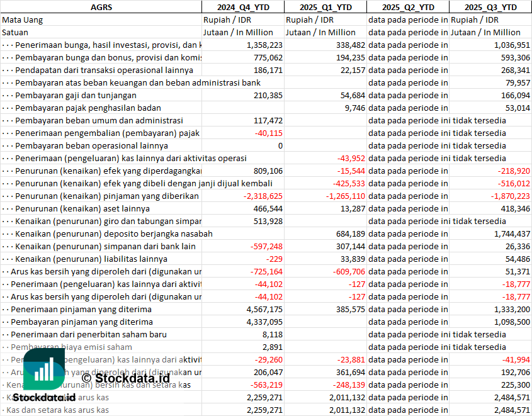Select the 2024_Q4_YTD column header
Viewport: 532px width, 416px height.
point(242,7)
